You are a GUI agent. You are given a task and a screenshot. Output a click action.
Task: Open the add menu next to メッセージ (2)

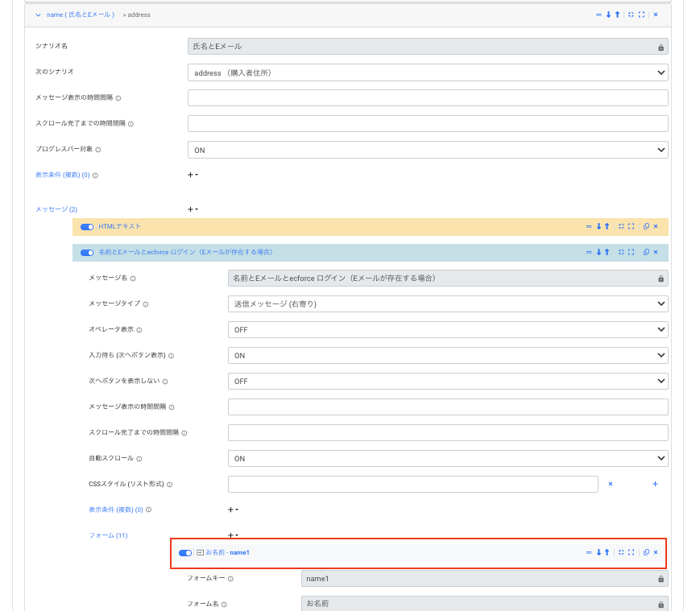tap(193, 209)
